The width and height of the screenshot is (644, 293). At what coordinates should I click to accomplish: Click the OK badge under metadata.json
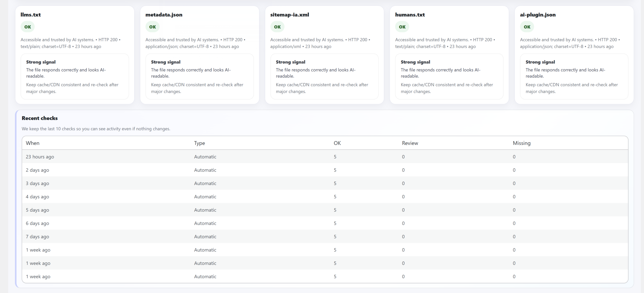(x=152, y=27)
